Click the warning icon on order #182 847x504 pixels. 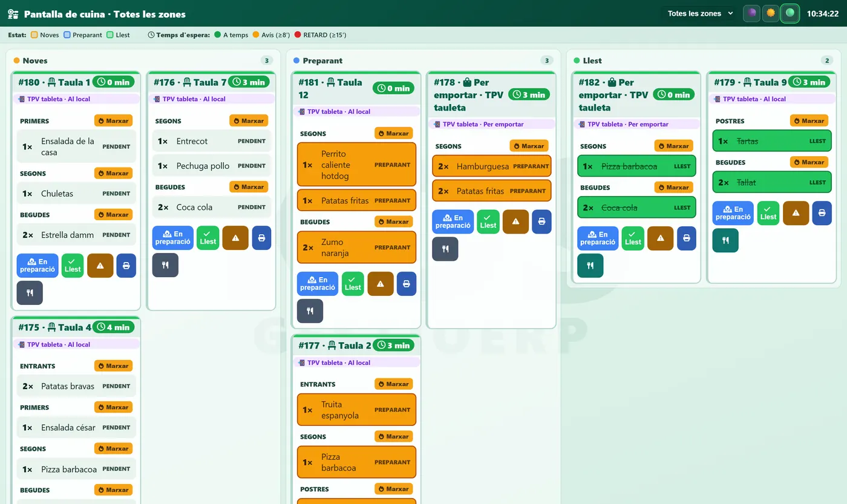[661, 238]
